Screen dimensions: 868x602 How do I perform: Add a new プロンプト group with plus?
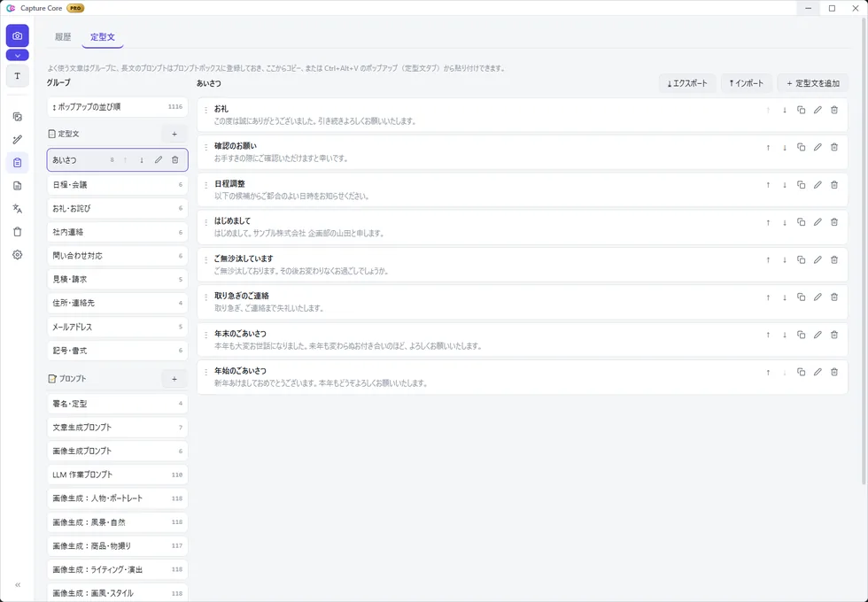(x=174, y=379)
